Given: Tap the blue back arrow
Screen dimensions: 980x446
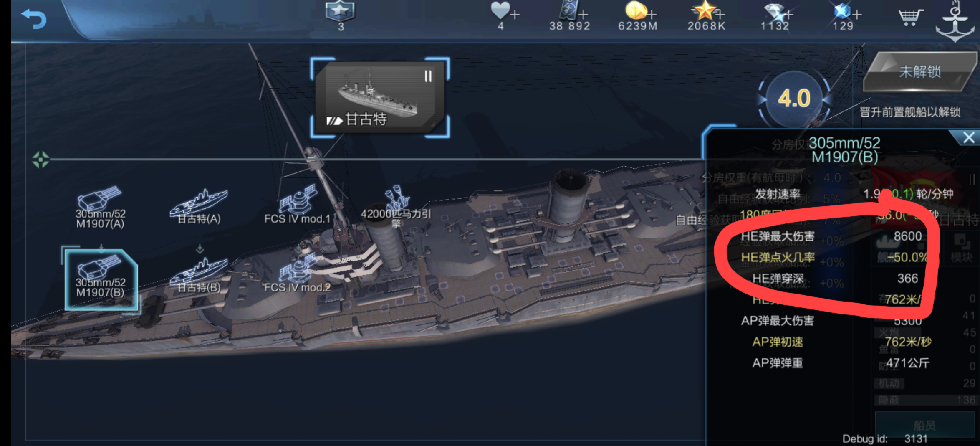Looking at the screenshot, I should pos(33,19).
